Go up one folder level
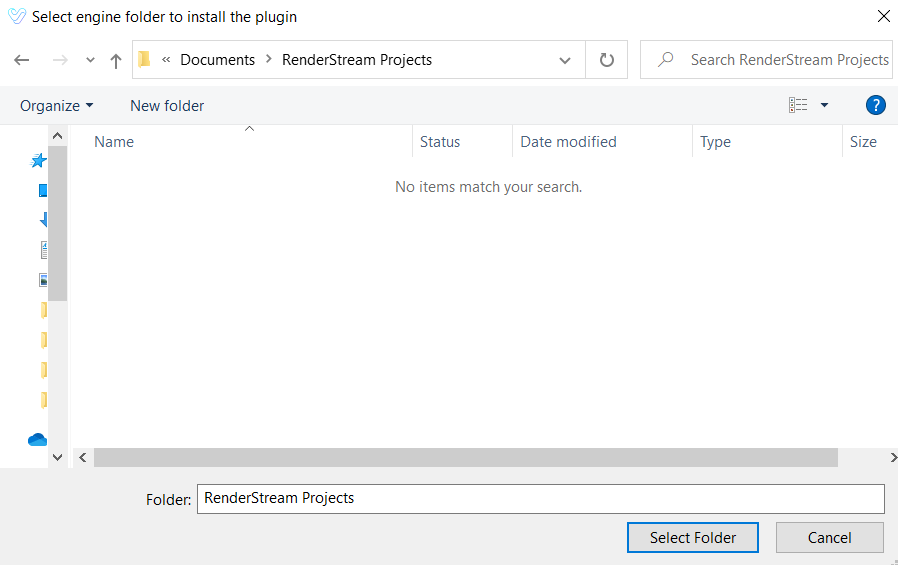The height and width of the screenshot is (565, 898). coord(116,60)
